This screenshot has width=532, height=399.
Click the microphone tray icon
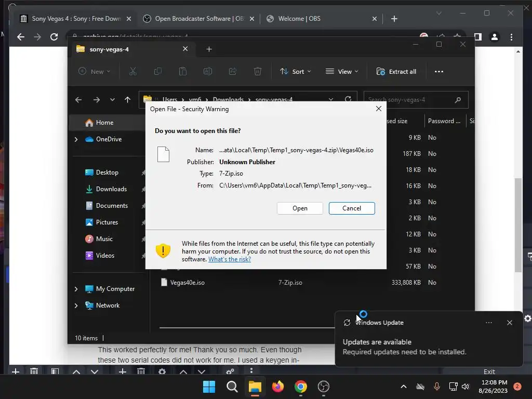tap(436, 387)
